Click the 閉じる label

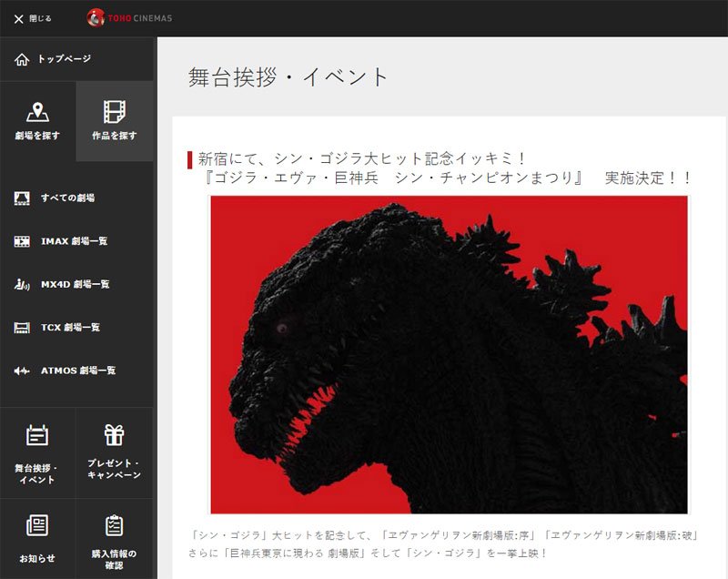(x=40, y=18)
